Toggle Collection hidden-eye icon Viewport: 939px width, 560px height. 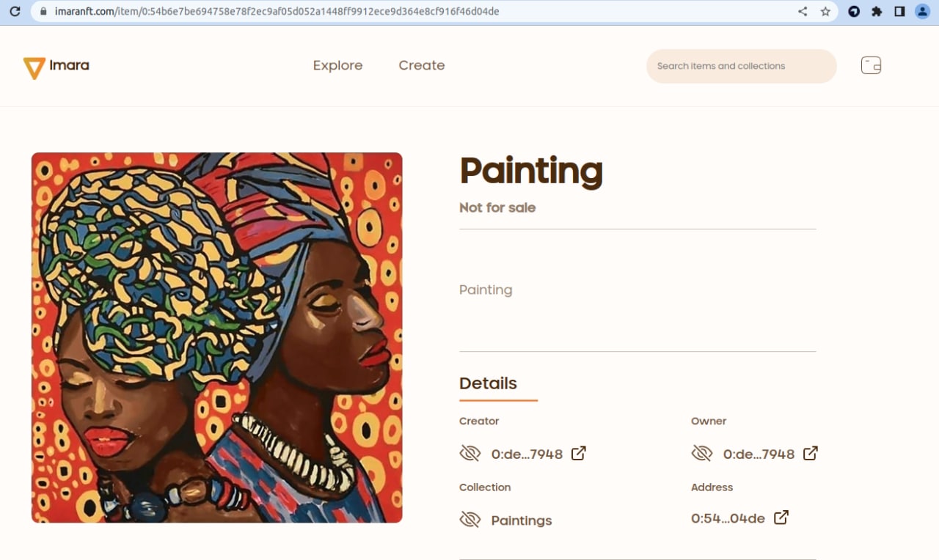(x=470, y=520)
